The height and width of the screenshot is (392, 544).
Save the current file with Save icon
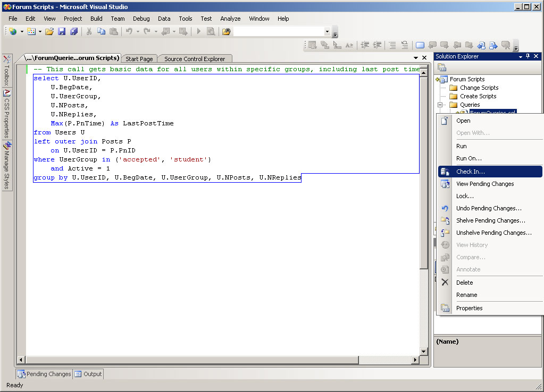coord(62,31)
